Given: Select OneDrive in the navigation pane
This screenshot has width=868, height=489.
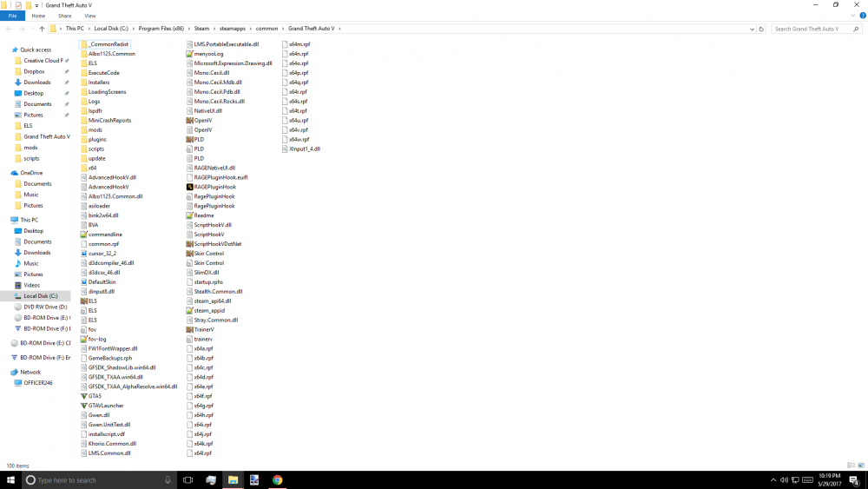Looking at the screenshot, I should 31,173.
